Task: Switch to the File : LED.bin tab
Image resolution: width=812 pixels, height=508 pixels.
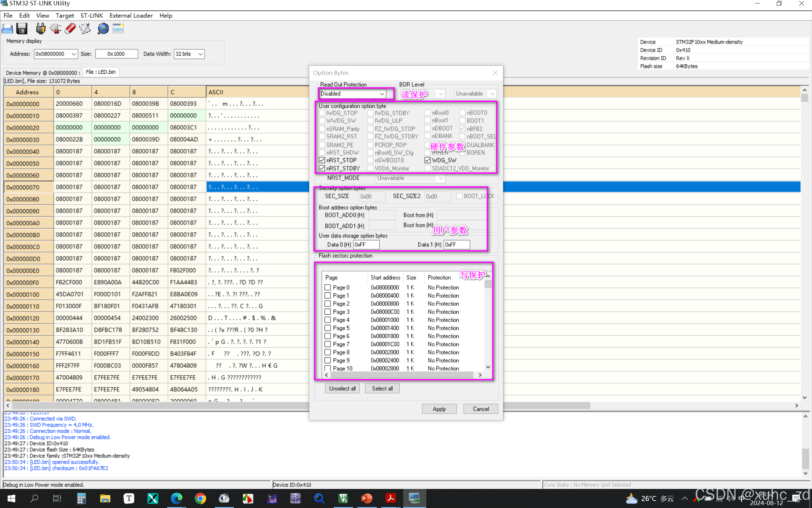Action: [x=101, y=72]
